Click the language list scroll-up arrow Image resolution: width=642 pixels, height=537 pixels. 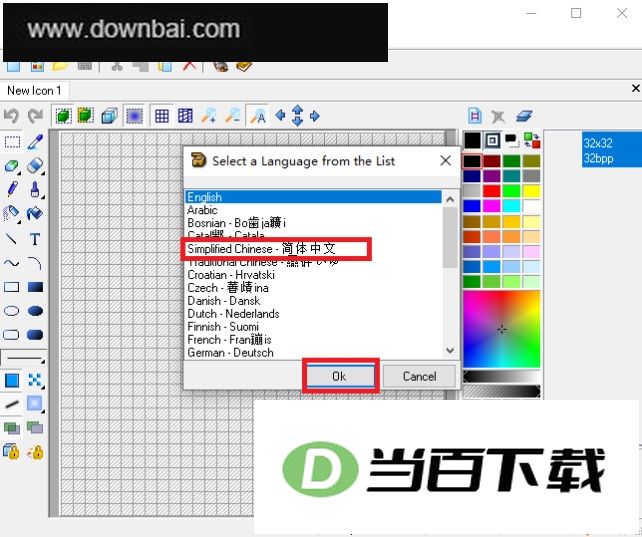point(450,199)
